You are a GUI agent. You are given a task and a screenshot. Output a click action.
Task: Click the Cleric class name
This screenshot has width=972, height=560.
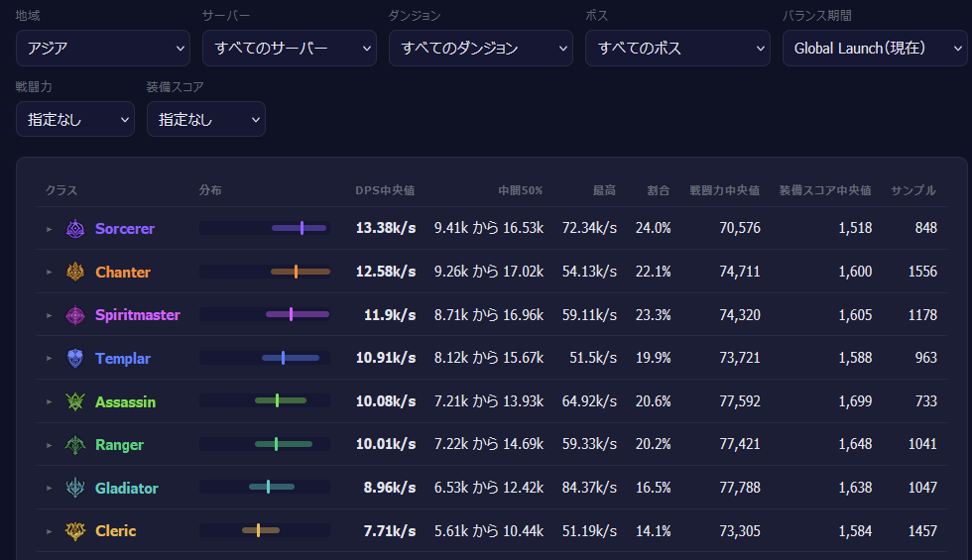pos(115,531)
